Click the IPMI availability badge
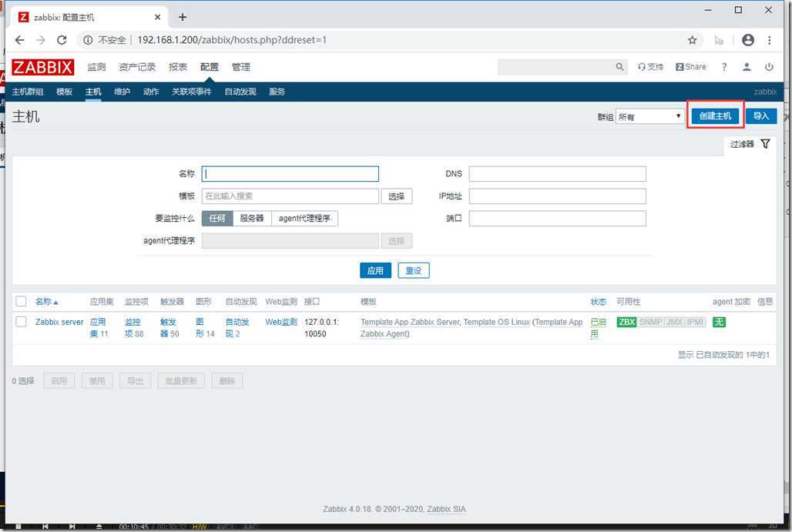792x532 pixels. point(695,322)
